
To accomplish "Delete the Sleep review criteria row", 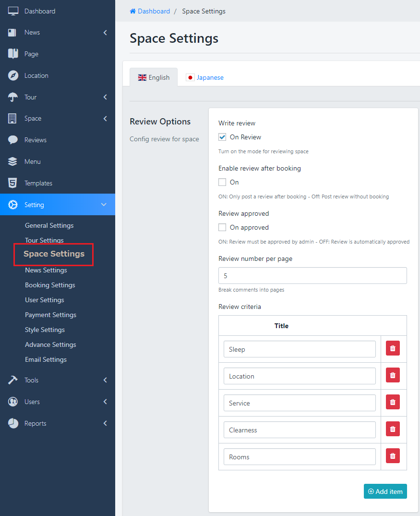I will (393, 349).
